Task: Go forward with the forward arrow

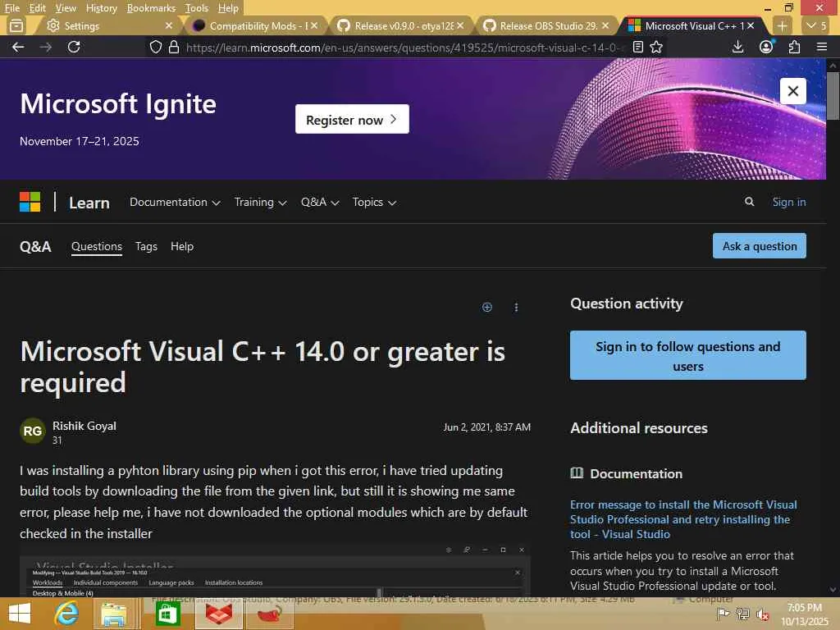Action: pos(46,47)
